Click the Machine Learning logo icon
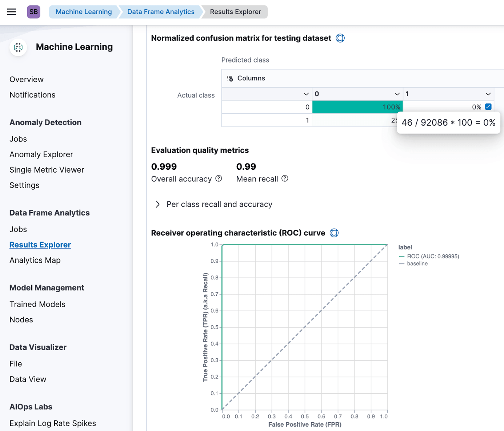The image size is (504, 431). pos(18,47)
